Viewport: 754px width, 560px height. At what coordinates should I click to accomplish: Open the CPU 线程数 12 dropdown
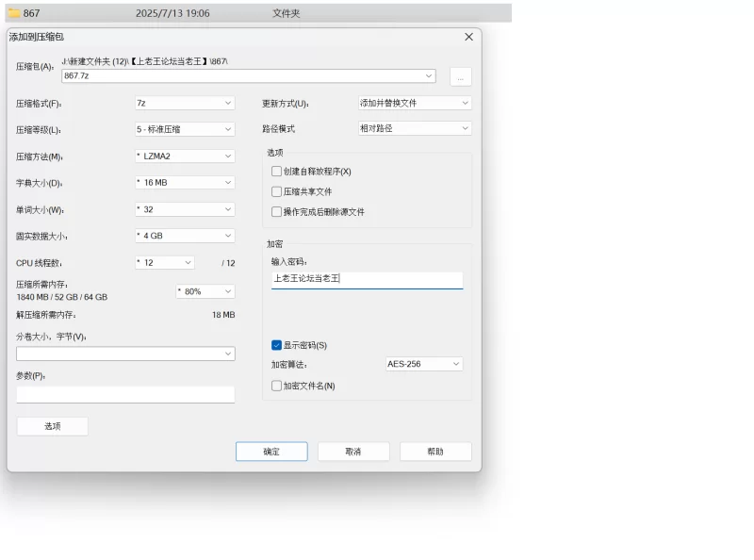[x=165, y=263]
